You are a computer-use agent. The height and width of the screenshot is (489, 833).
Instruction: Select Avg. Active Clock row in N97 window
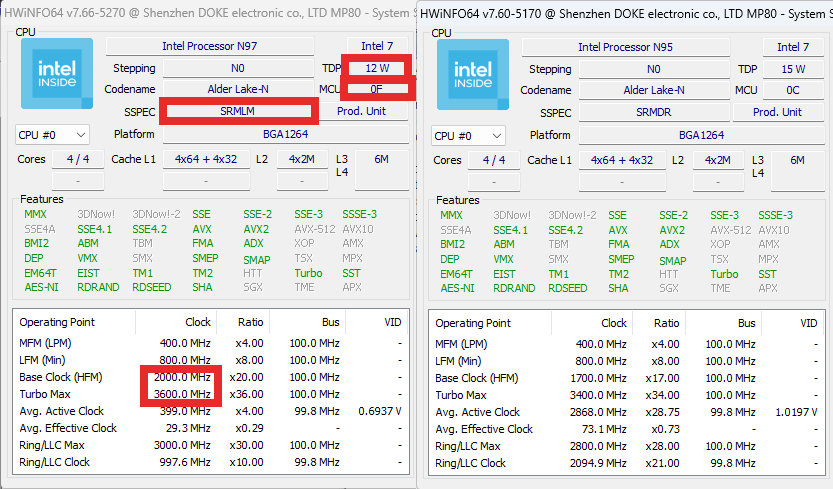coord(210,411)
